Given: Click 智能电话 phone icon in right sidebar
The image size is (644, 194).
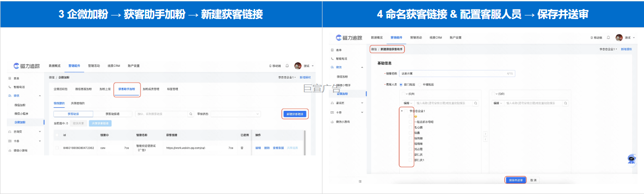Looking at the screenshot, I should click(x=332, y=59).
